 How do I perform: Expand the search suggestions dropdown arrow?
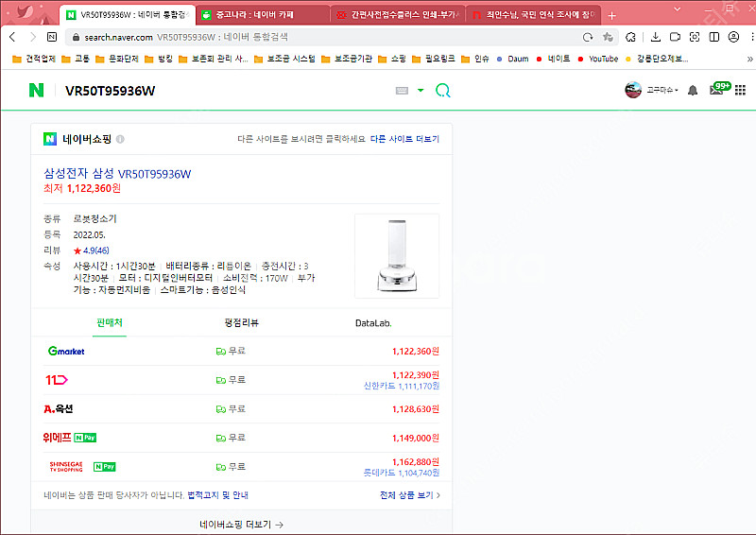(421, 90)
